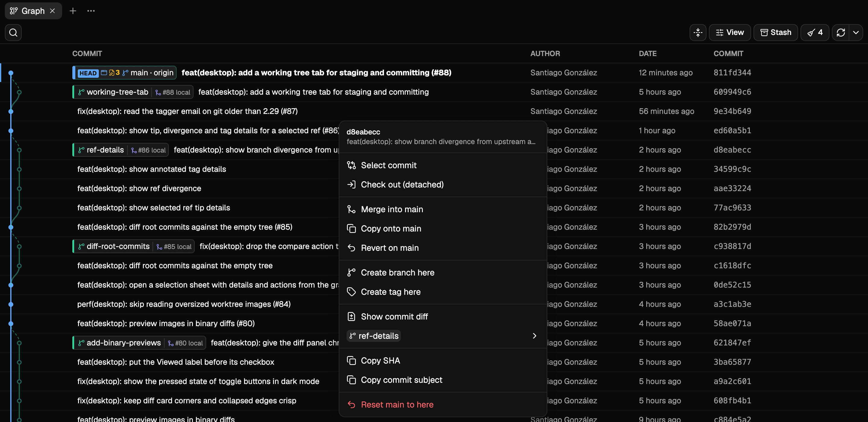Choose Merge into main

pos(443,209)
